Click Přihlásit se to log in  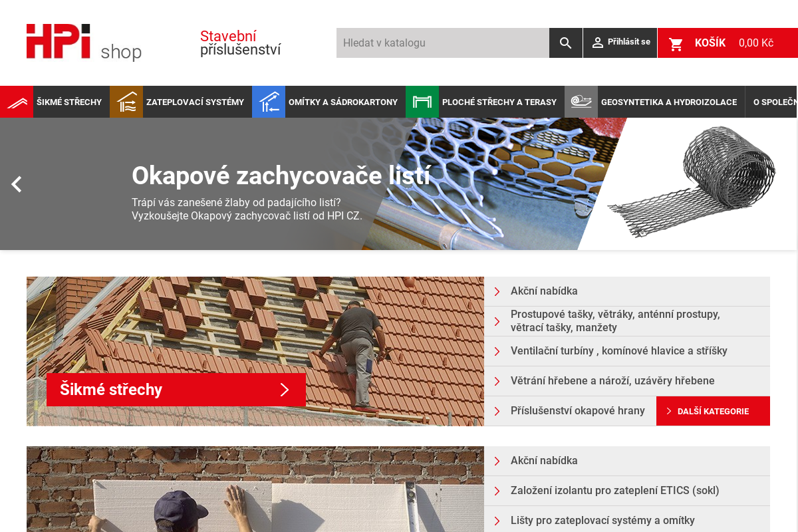tap(620, 43)
